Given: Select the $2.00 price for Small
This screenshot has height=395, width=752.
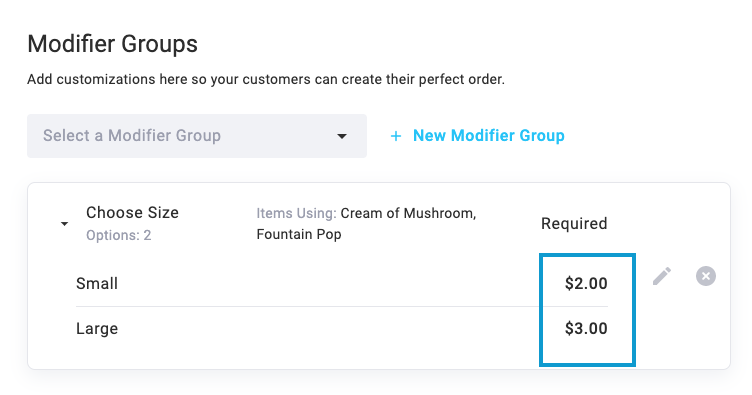Looking at the screenshot, I should pos(586,283).
